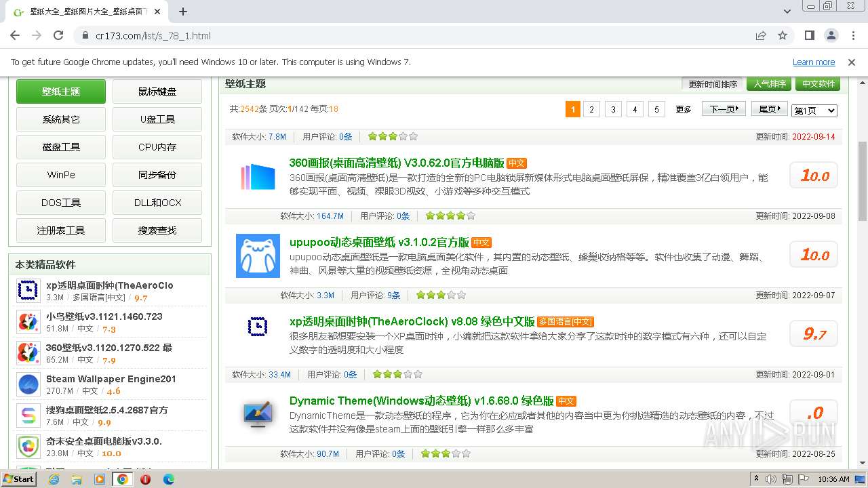Screen dimensions: 868x488
Task: Go to page 5
Action: (656, 110)
